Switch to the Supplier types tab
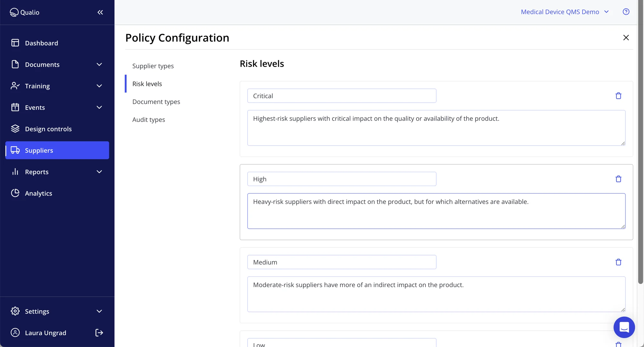Screen dimensions: 644x347 point(153,66)
